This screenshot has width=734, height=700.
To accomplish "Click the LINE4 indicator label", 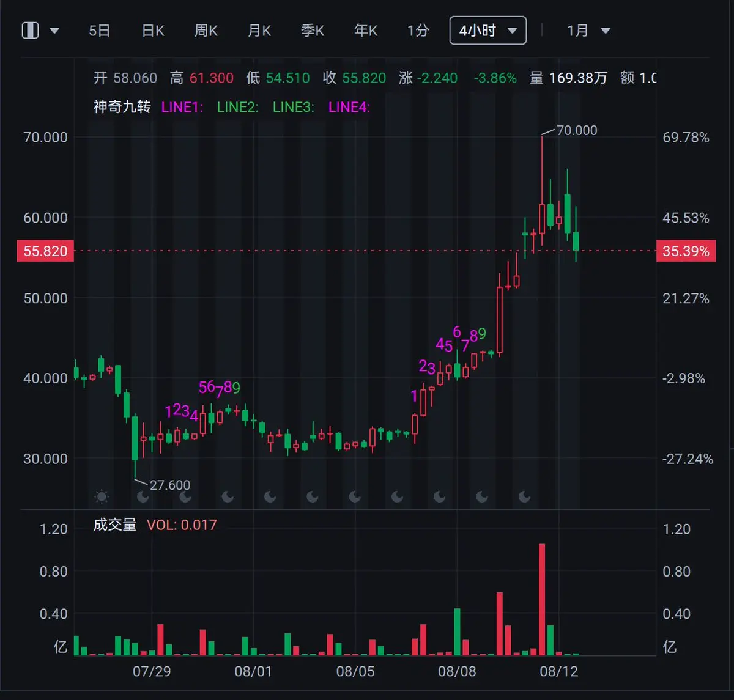I will 349,107.
